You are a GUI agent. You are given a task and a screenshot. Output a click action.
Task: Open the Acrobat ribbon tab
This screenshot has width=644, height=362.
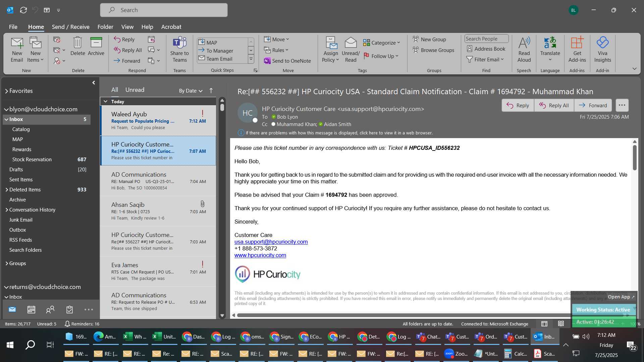pos(171,27)
